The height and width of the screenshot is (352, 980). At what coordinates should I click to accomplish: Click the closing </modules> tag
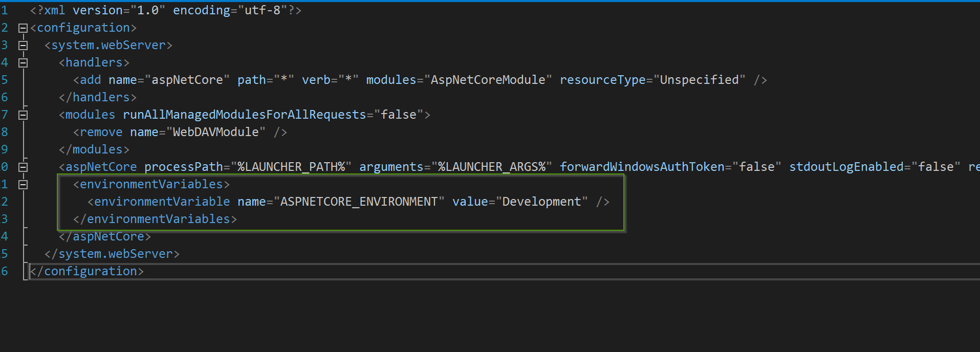(x=94, y=149)
